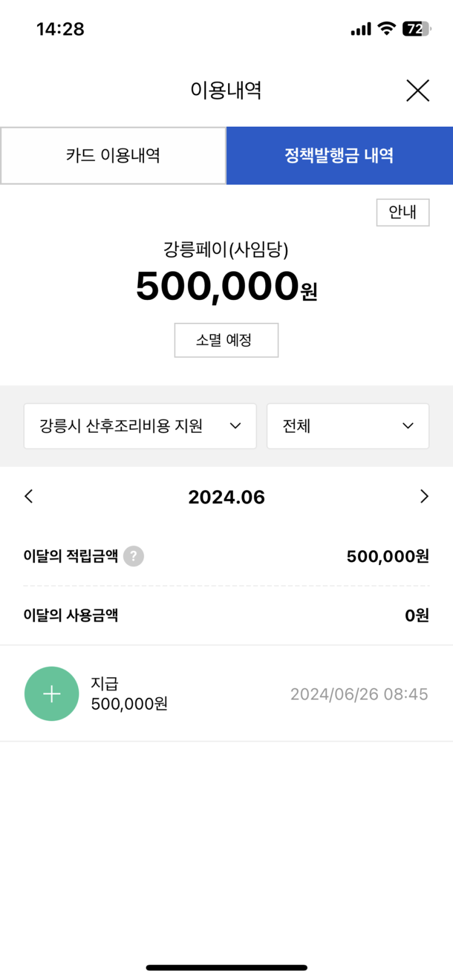453x980 pixels.
Task: Tap the Wi-Fi status icon
Action: pyautogui.click(x=387, y=29)
